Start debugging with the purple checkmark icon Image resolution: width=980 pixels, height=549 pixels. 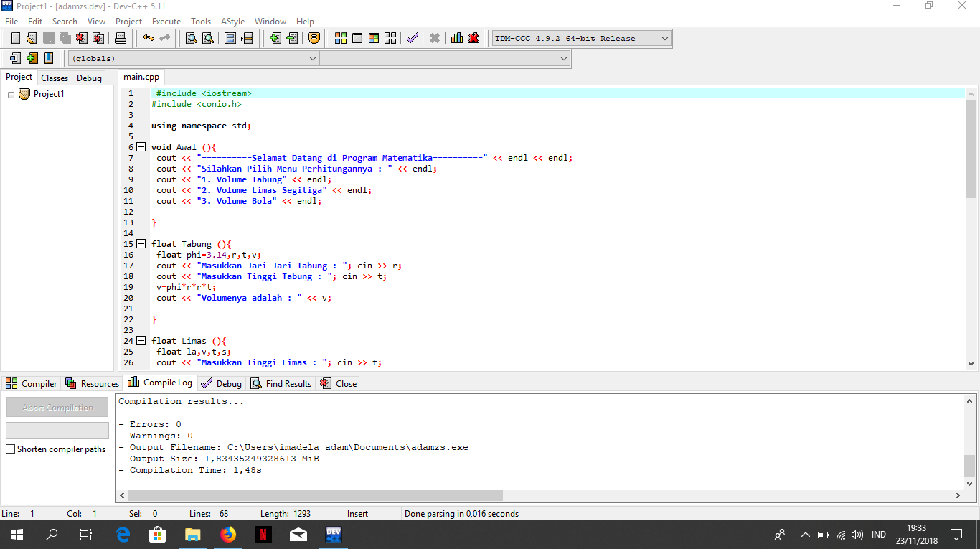click(413, 38)
